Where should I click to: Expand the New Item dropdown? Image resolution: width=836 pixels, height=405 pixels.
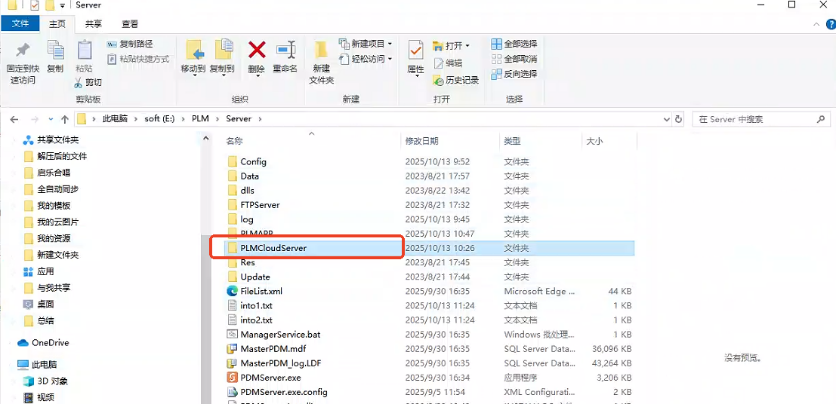click(x=367, y=44)
